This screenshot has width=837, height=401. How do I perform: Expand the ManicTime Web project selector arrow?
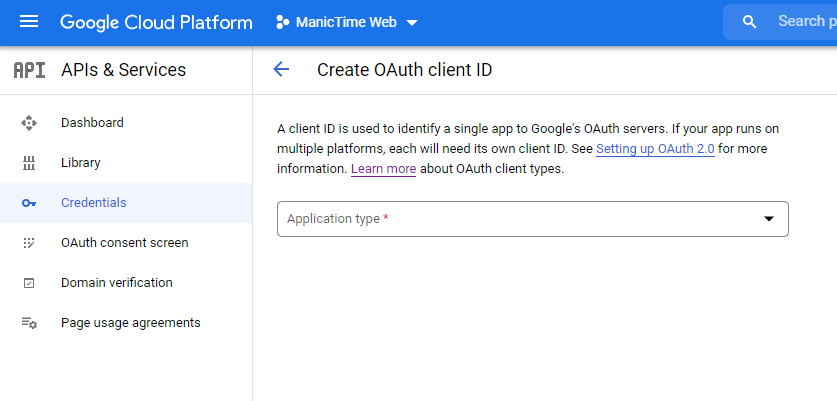tap(412, 23)
